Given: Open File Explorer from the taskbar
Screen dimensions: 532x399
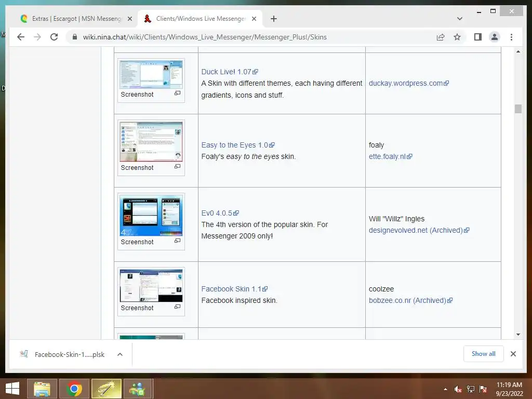Looking at the screenshot, I should pos(42,389).
